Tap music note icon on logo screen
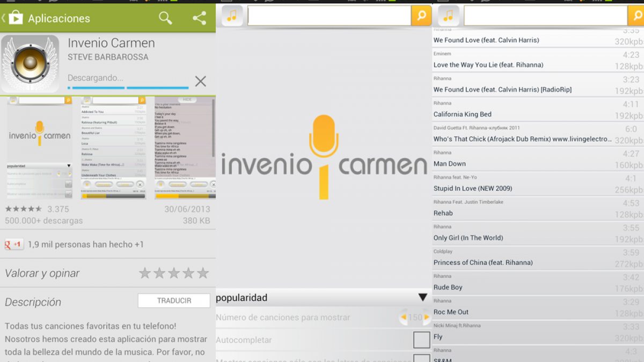The image size is (644, 362). click(231, 16)
